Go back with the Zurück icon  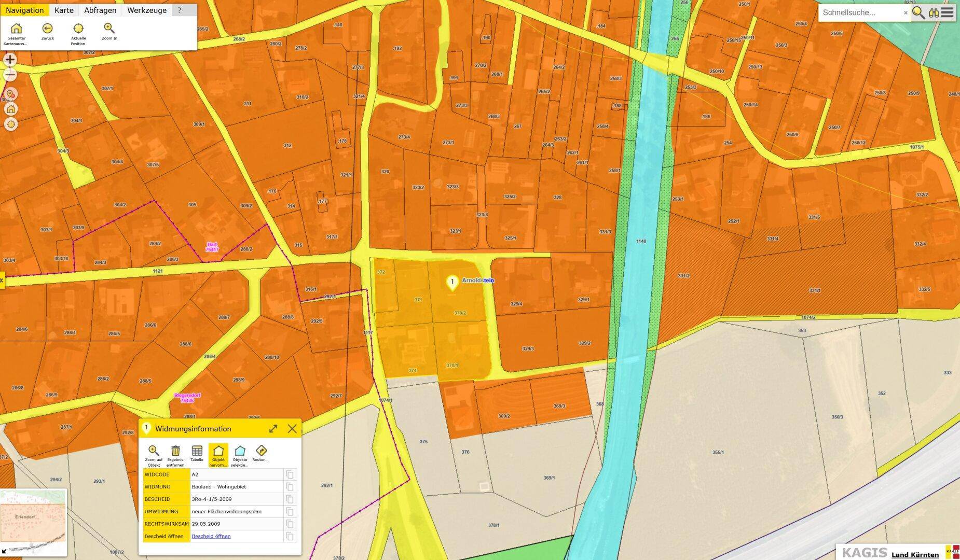coord(47,29)
